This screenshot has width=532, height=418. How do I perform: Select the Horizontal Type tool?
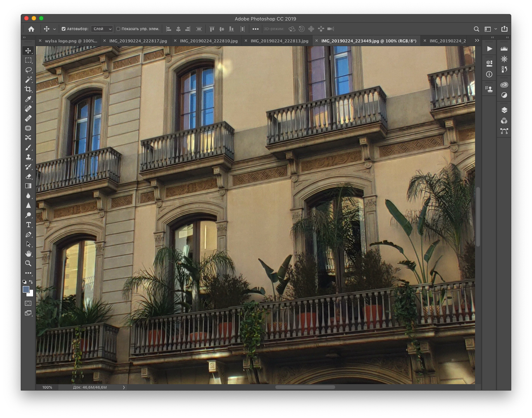[28, 225]
